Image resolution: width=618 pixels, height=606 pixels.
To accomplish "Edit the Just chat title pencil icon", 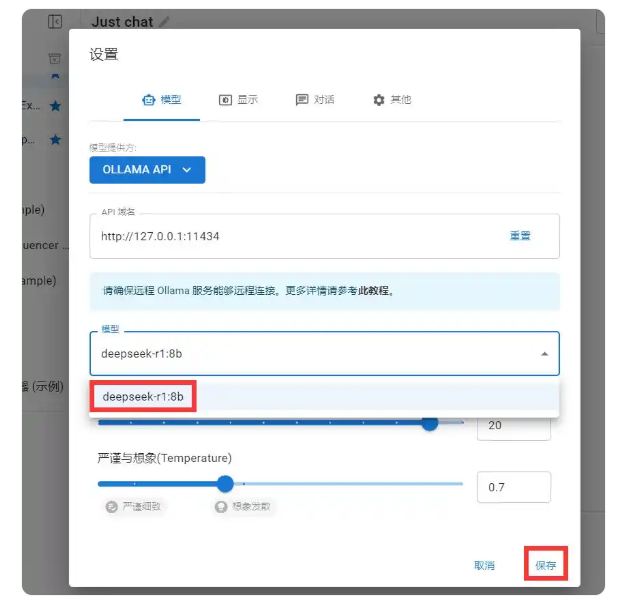I will point(164,22).
